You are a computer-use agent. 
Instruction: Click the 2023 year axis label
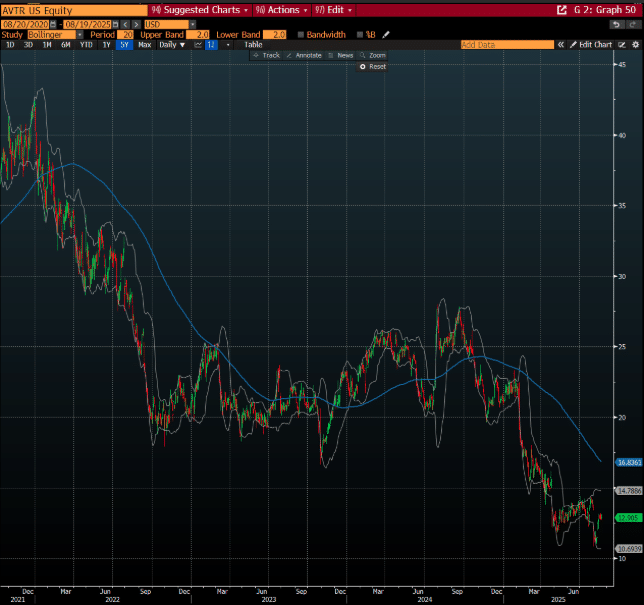269,600
